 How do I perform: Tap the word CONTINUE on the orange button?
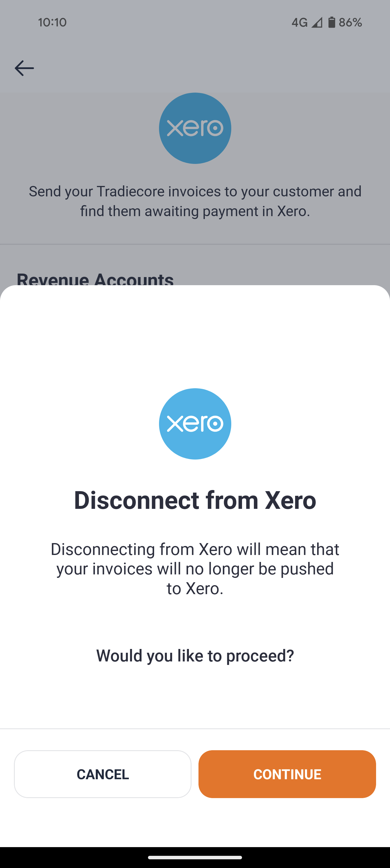tap(287, 774)
